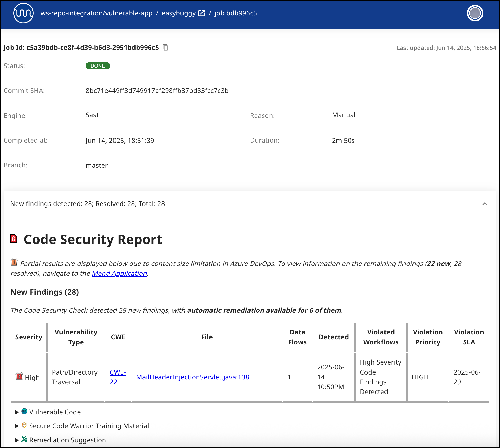Open the easybuggy breadcrumb item

coord(178,13)
